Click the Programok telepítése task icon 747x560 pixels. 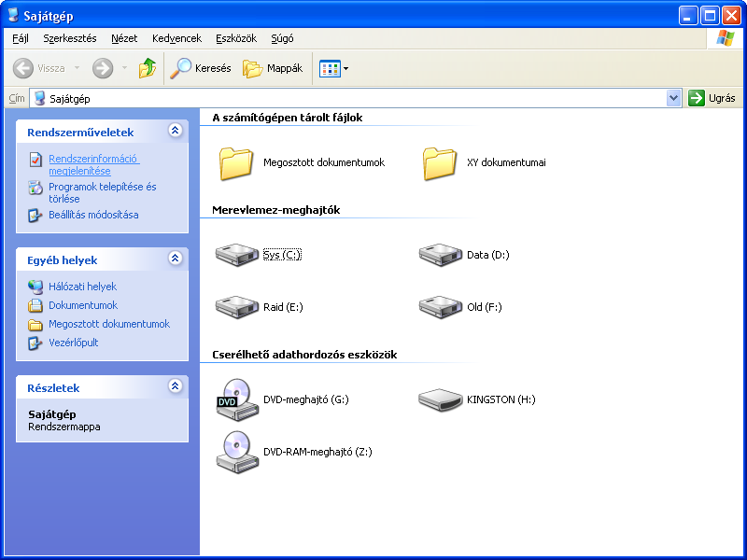pyautogui.click(x=35, y=188)
